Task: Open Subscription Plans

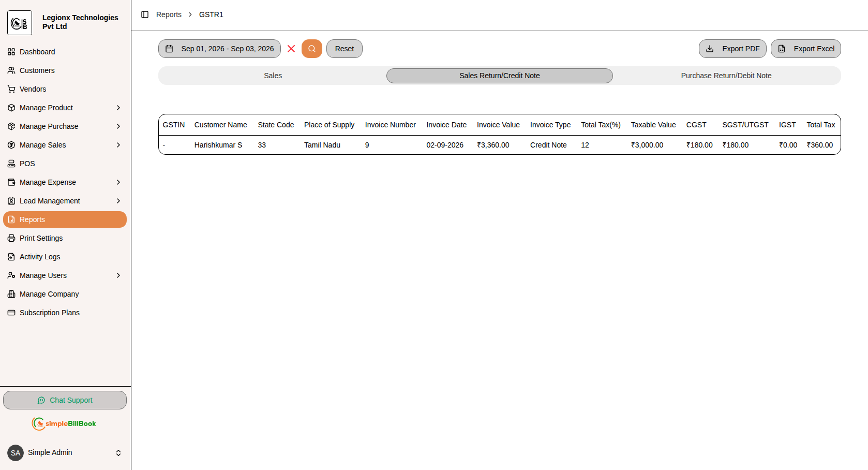Action: 65,313
